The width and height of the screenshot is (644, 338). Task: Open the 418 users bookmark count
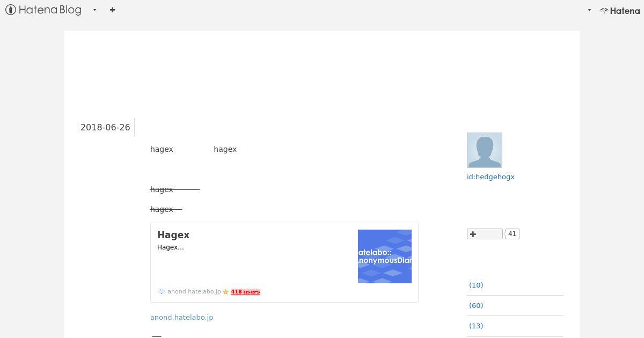[245, 292]
